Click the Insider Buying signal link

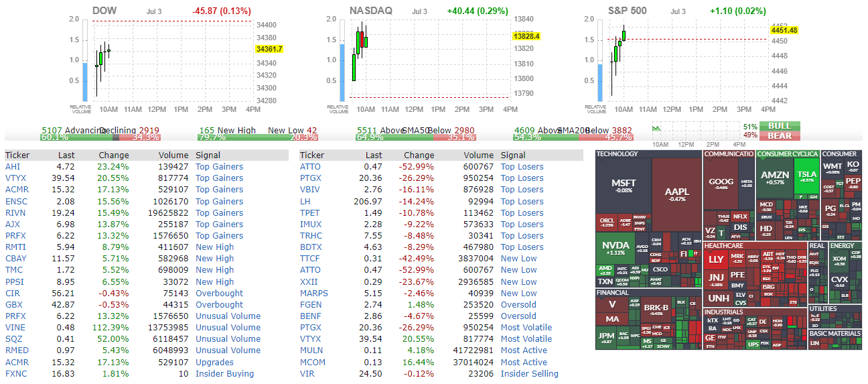tap(224, 373)
